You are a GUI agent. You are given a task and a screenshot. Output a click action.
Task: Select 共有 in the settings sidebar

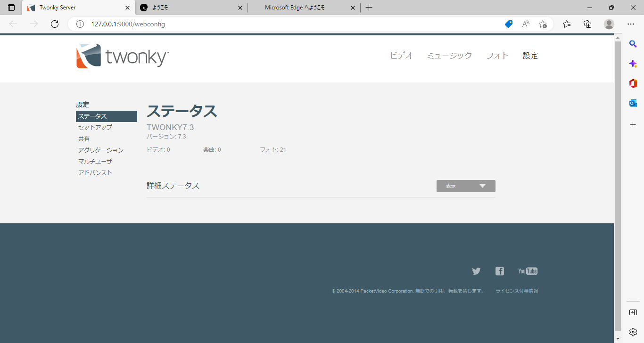coord(84,139)
